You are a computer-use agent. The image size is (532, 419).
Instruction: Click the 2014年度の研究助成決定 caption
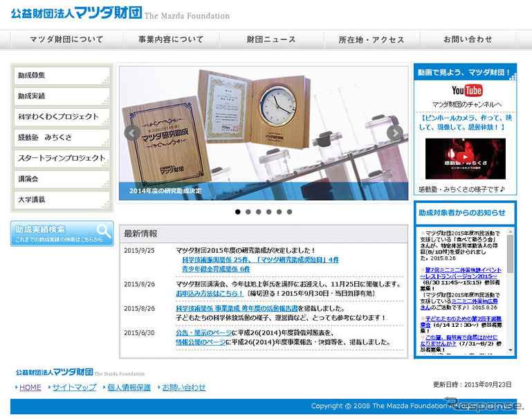[x=165, y=191]
